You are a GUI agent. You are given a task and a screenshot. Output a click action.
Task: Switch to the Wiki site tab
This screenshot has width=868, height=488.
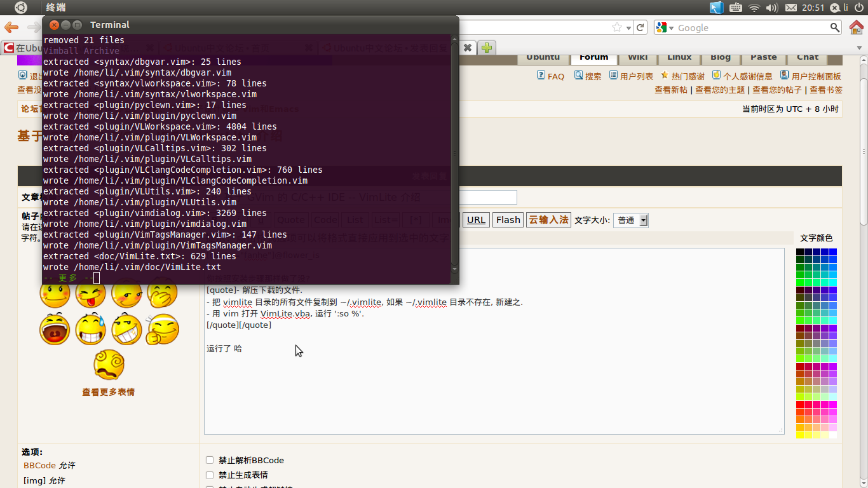637,57
